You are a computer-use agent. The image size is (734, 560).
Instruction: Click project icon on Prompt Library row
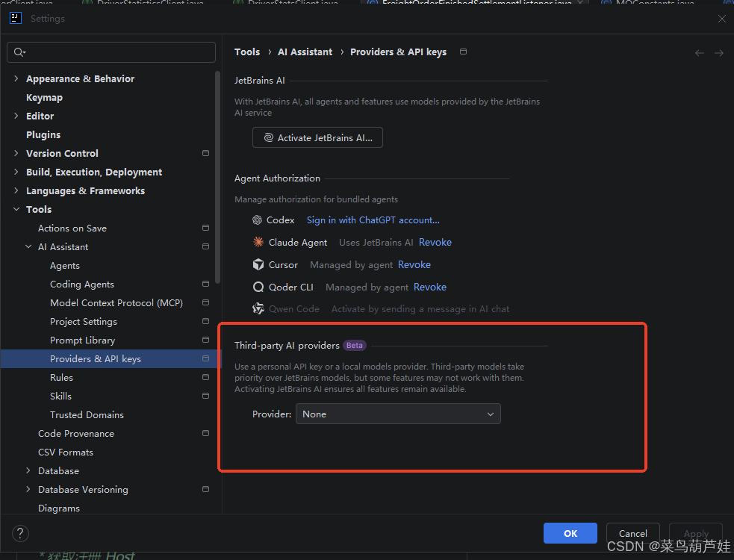click(x=205, y=340)
